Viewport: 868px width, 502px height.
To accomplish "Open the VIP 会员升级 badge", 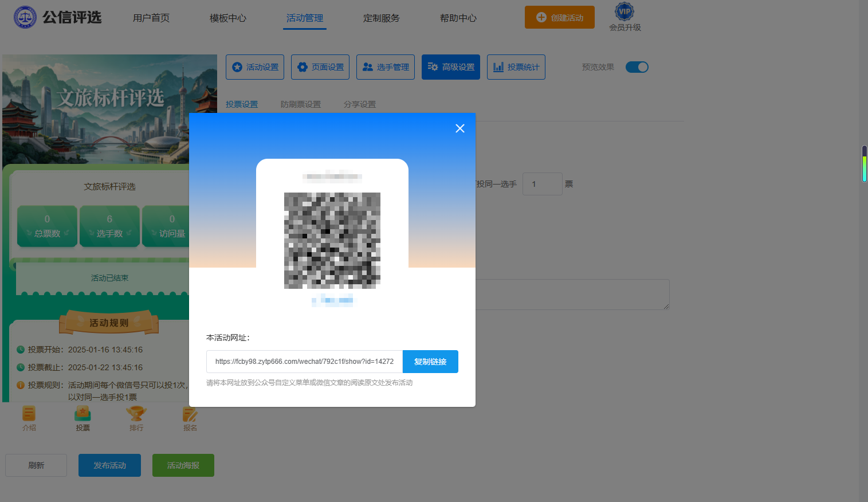I will (x=625, y=17).
